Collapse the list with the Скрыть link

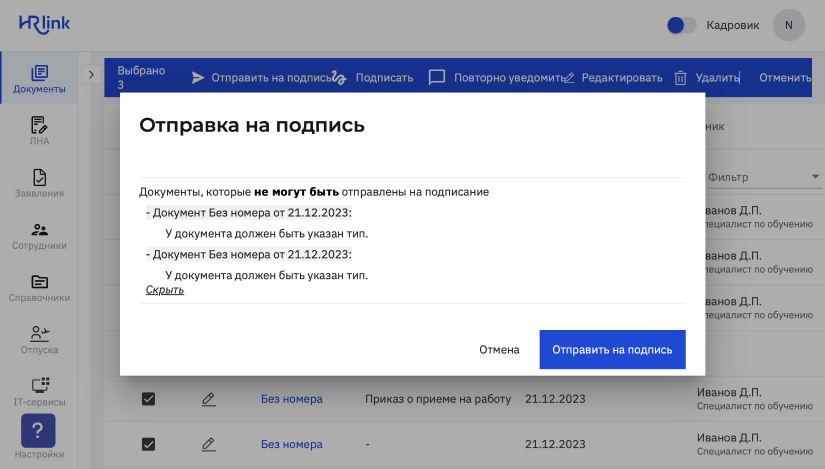[165, 290]
